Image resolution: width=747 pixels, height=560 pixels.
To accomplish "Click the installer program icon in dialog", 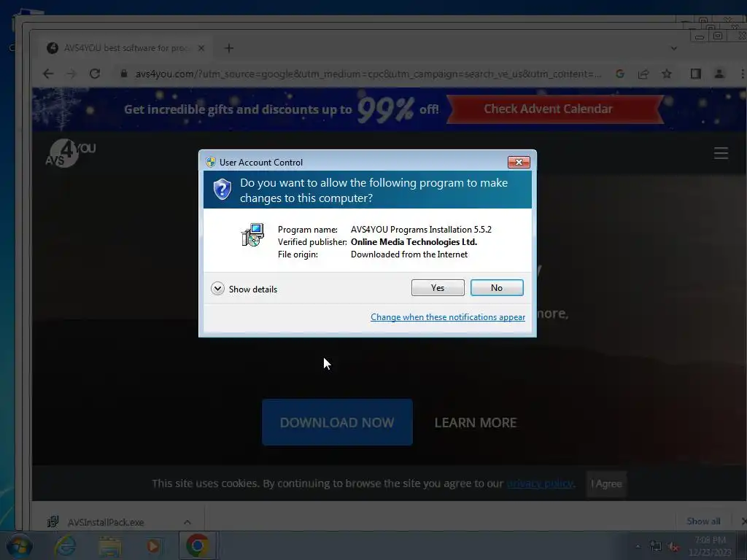I will point(252,235).
